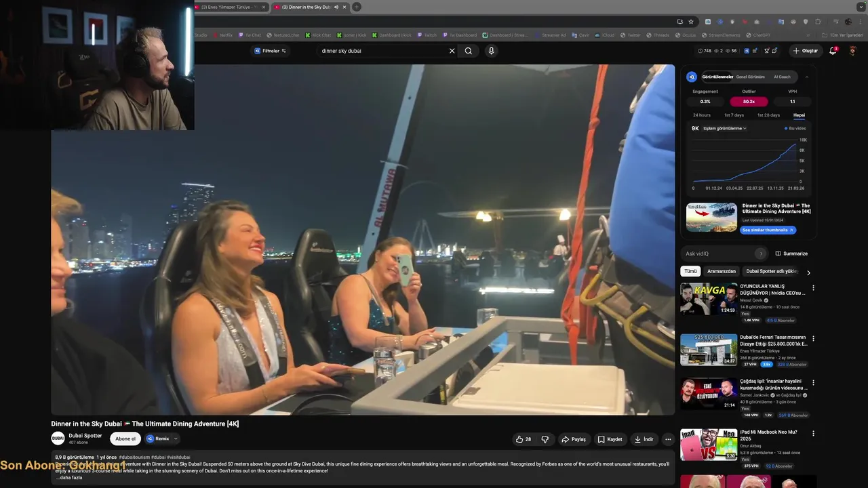Image resolution: width=868 pixels, height=488 pixels.
Task: Switch to Görüntülenmeler tab in vidIQ panel
Action: click(x=717, y=77)
